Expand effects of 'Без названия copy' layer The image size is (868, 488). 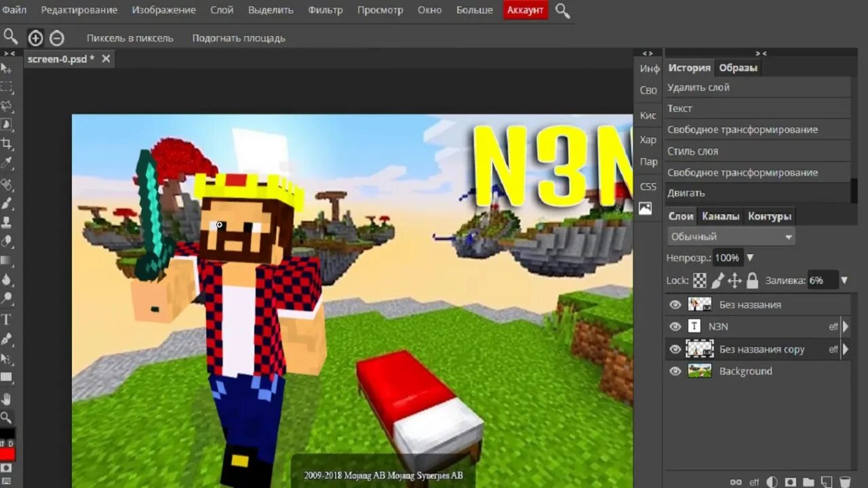(845, 350)
